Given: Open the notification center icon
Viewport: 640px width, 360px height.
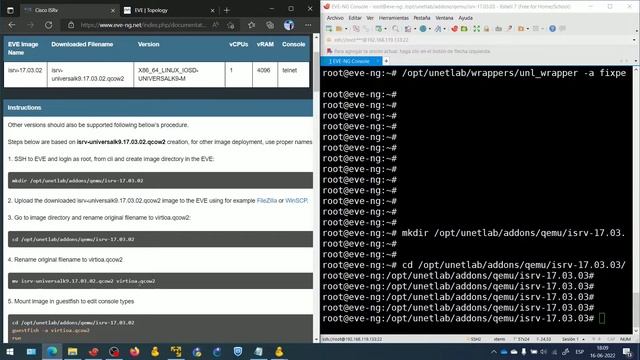Looking at the screenshot, I should (627, 351).
